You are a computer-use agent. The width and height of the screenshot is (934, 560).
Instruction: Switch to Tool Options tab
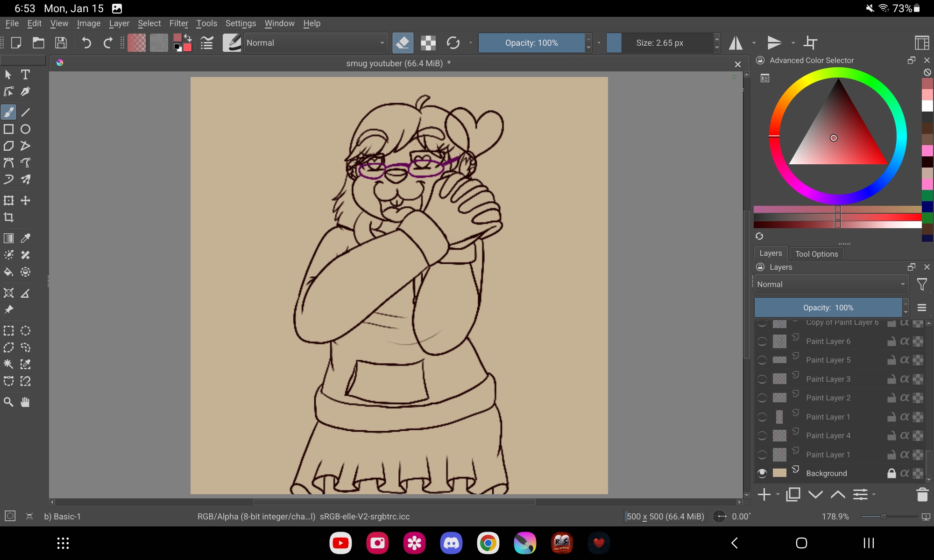[816, 254]
